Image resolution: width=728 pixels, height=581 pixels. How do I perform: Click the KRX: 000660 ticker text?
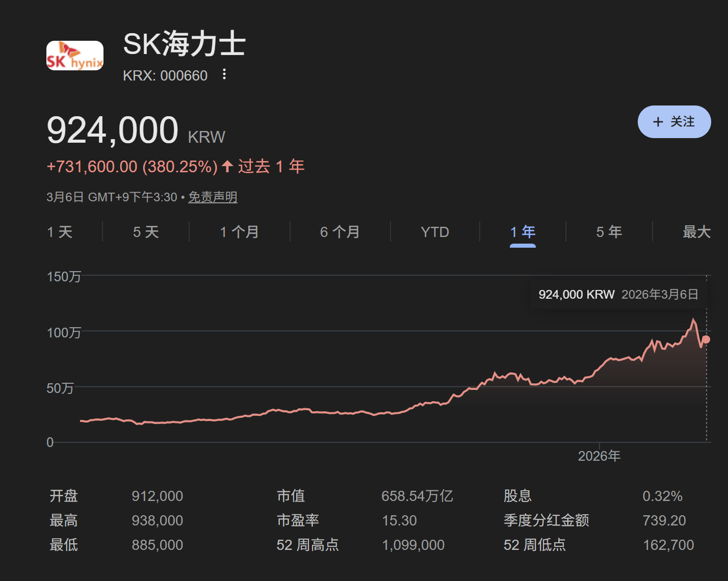(x=165, y=75)
